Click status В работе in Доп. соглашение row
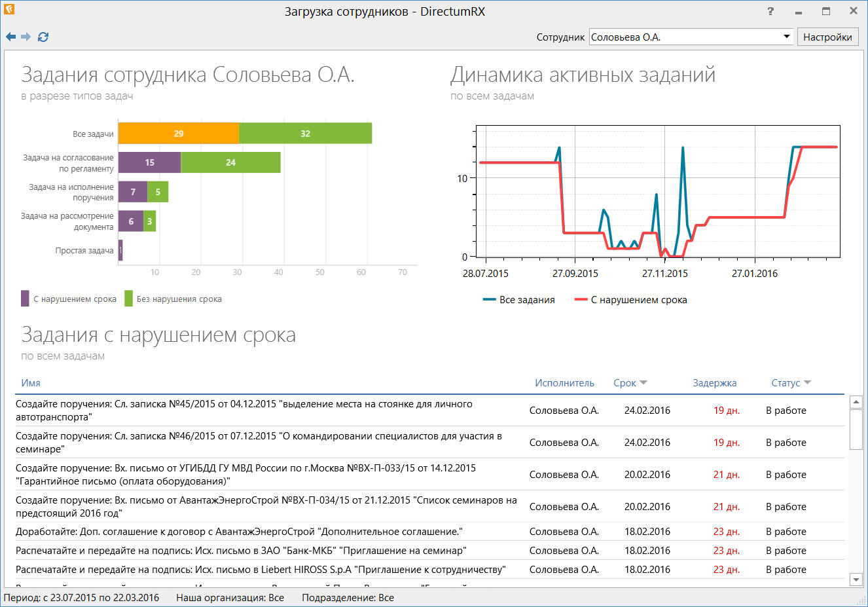 tap(786, 532)
